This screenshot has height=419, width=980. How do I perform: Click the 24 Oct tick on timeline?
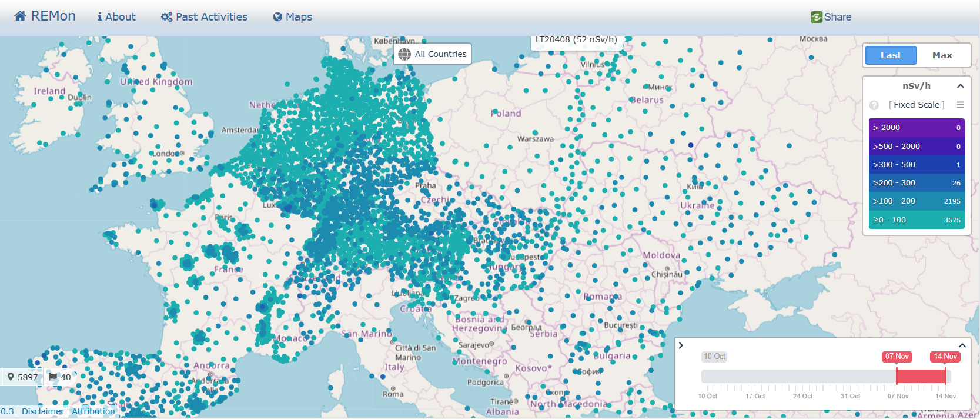pos(802,396)
